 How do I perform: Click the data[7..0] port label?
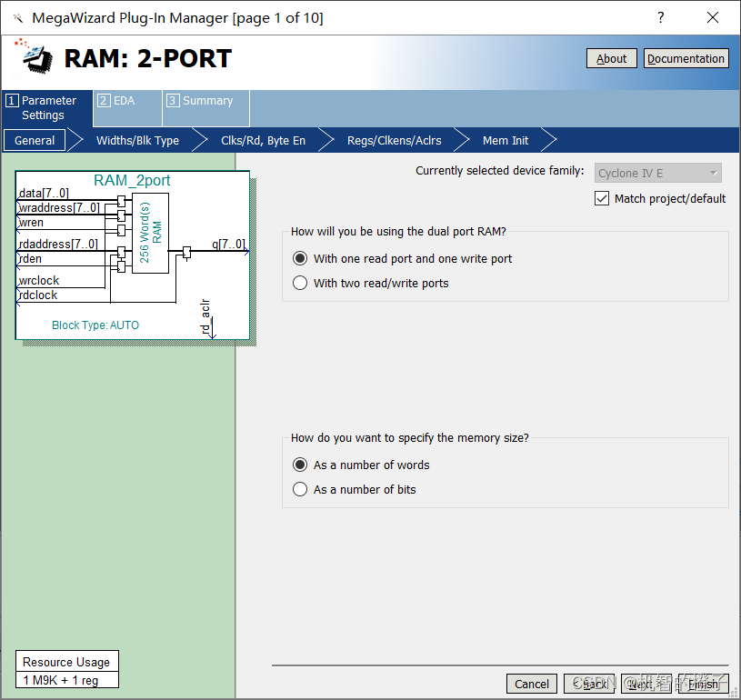pos(44,193)
